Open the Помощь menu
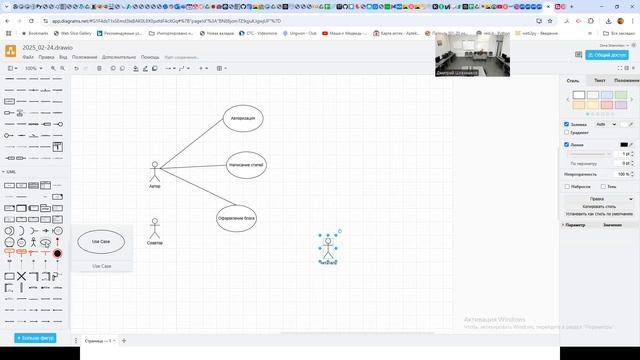 tap(150, 57)
